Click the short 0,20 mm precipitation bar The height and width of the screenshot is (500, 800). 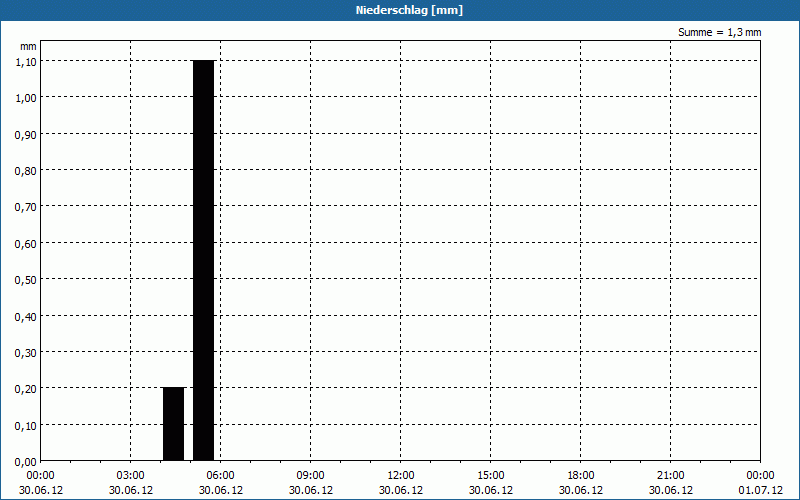tap(173, 424)
